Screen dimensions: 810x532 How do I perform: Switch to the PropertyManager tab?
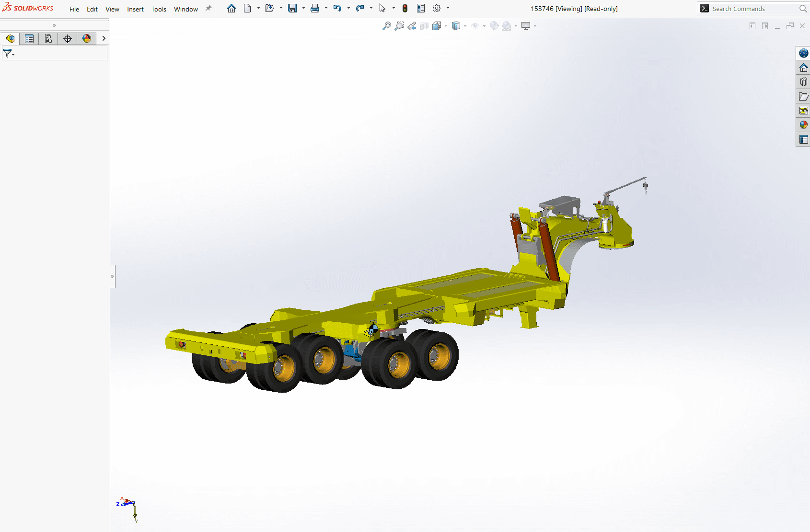(x=29, y=38)
